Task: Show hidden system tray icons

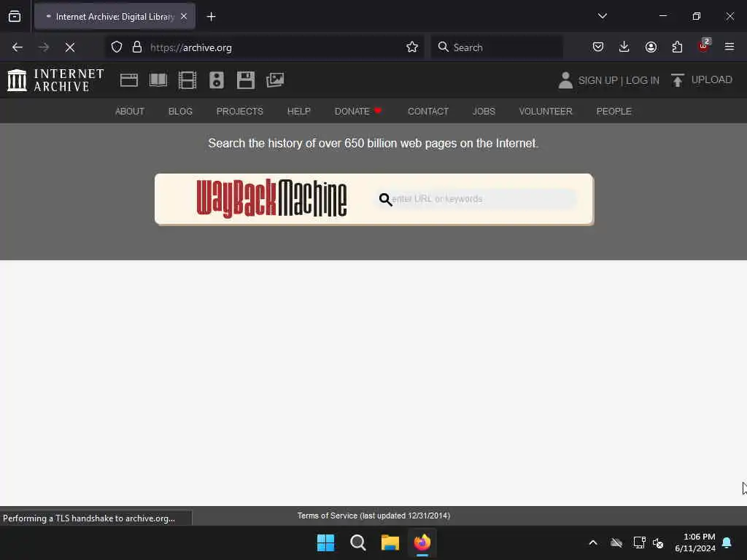Action: click(x=593, y=542)
